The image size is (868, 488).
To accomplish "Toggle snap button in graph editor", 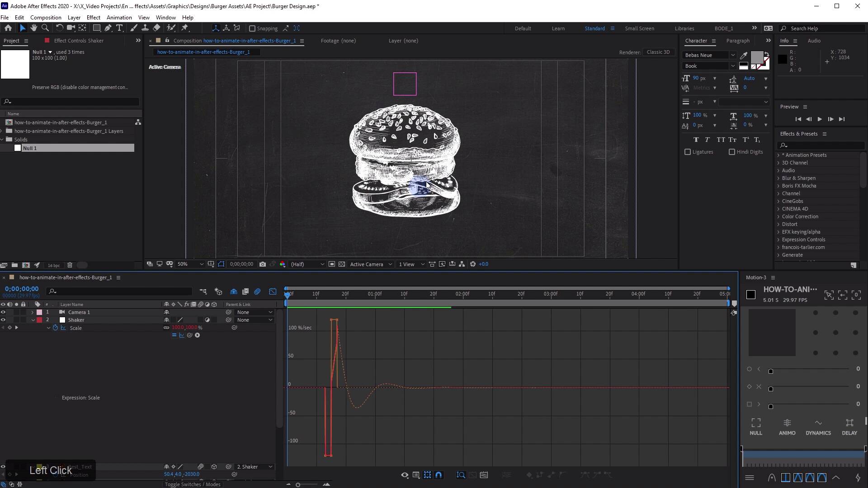I will coord(439,475).
